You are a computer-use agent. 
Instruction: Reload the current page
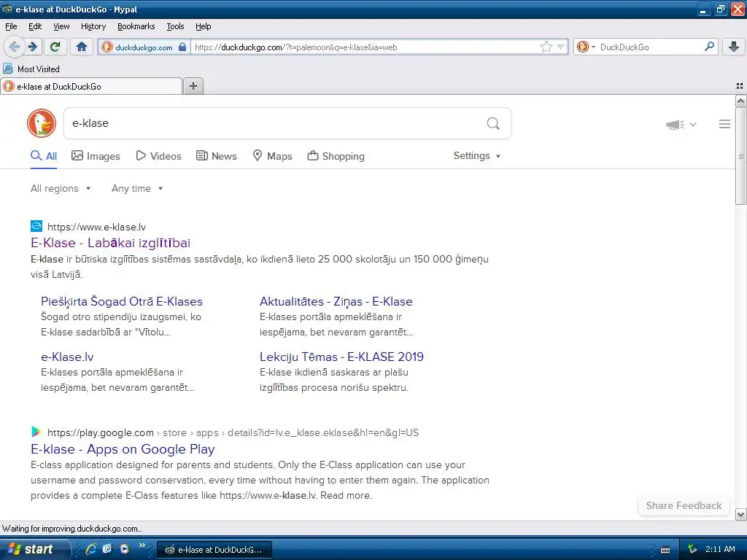(55, 47)
